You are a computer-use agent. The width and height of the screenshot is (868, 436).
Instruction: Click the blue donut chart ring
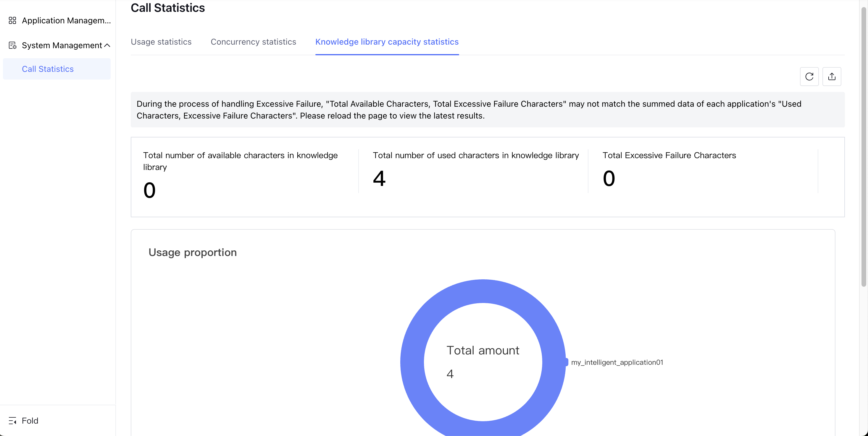pyautogui.click(x=412, y=362)
